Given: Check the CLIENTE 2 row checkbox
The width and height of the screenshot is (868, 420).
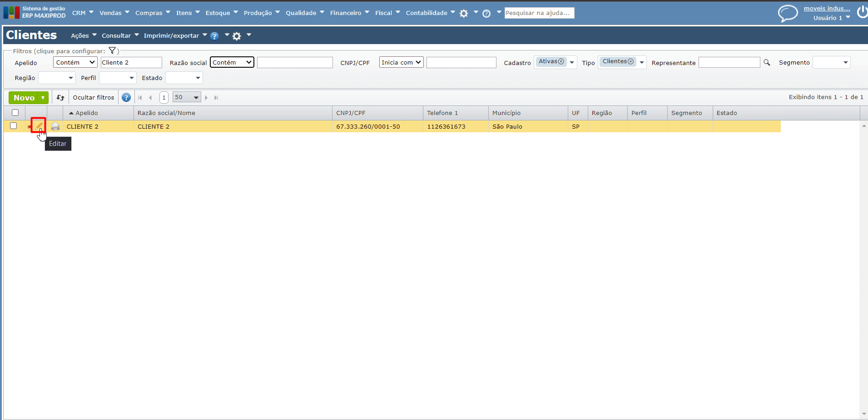Looking at the screenshot, I should [x=14, y=126].
